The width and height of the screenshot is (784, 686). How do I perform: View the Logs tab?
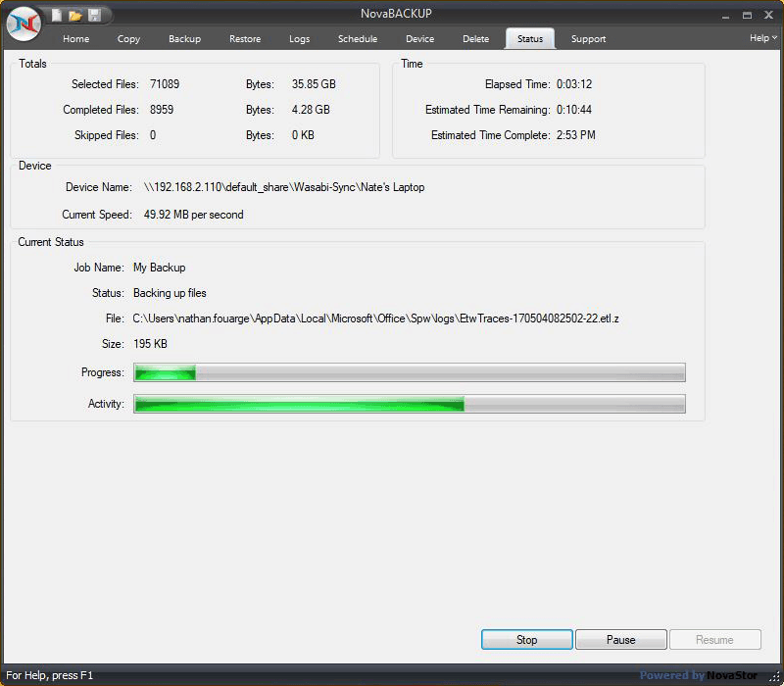[300, 39]
